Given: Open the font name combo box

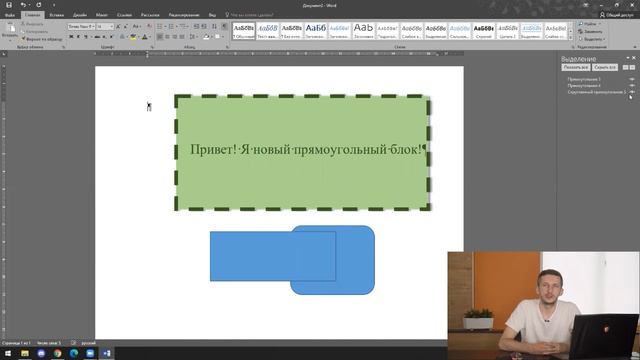Looking at the screenshot, I should [x=82, y=27].
